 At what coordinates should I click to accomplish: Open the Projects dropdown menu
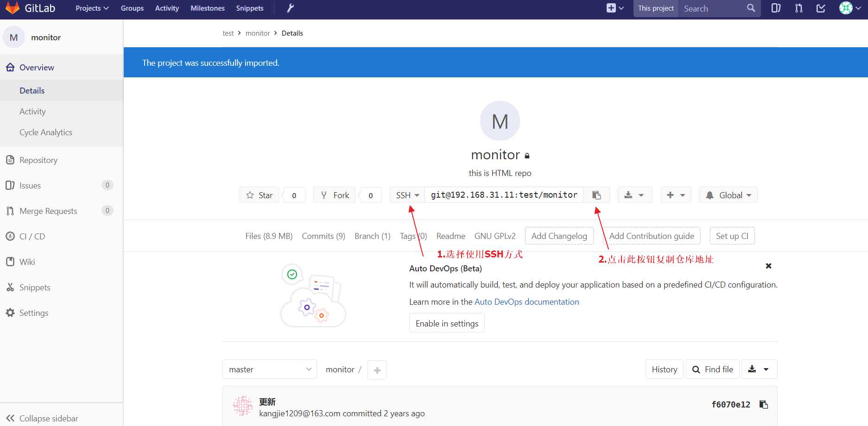click(x=92, y=8)
